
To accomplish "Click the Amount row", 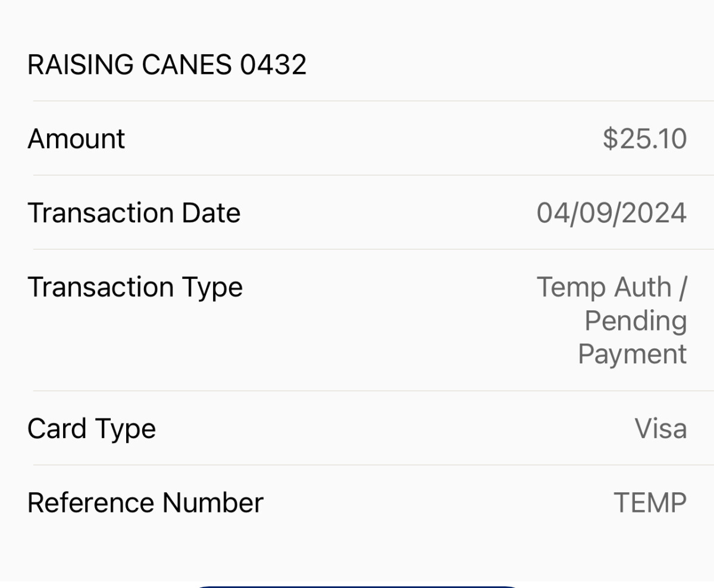I will click(x=357, y=138).
